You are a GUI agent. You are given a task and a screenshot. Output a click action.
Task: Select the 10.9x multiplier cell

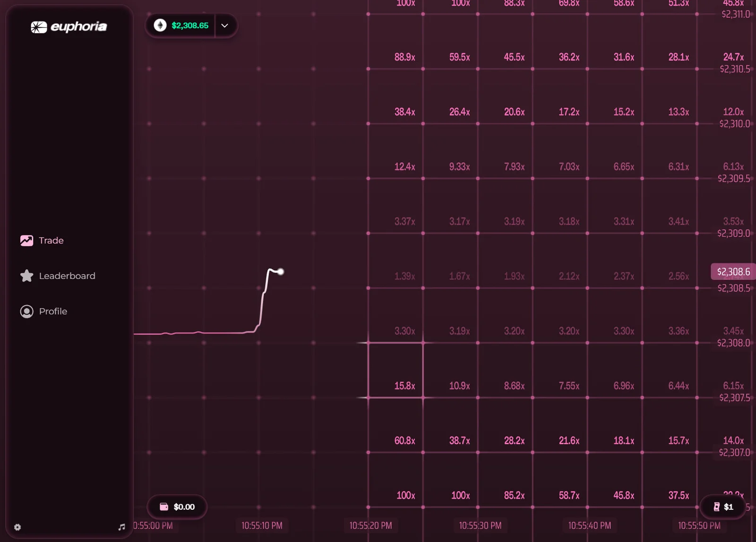pyautogui.click(x=450, y=370)
